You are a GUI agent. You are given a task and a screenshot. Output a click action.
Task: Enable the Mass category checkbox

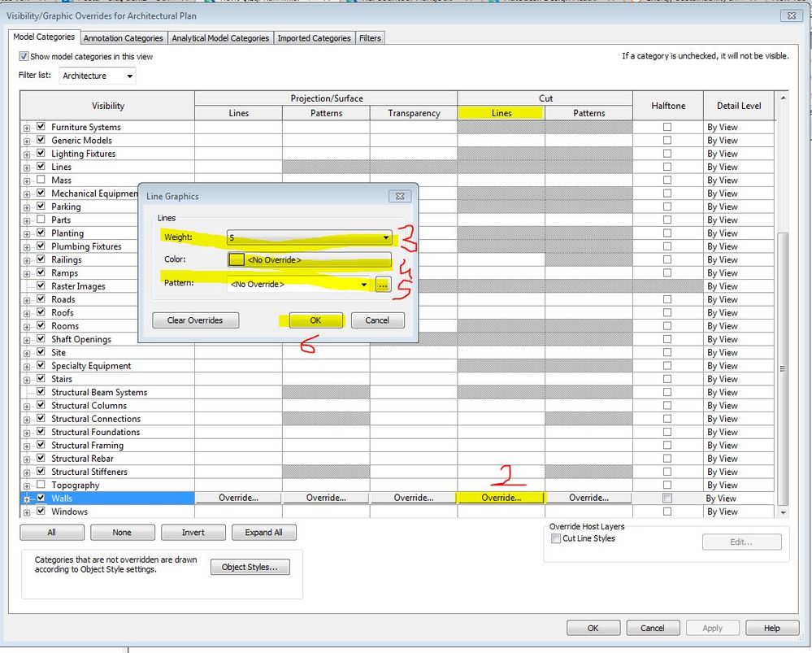click(x=41, y=180)
